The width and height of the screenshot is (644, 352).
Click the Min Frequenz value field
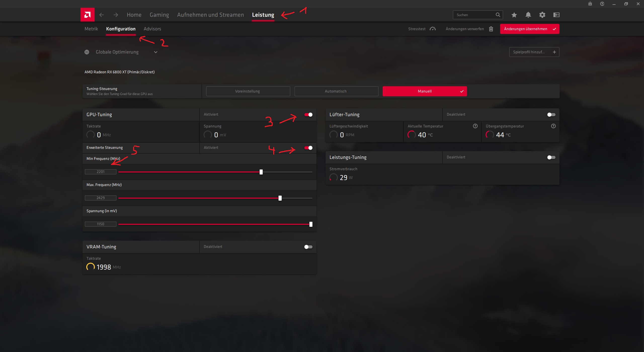[100, 172]
